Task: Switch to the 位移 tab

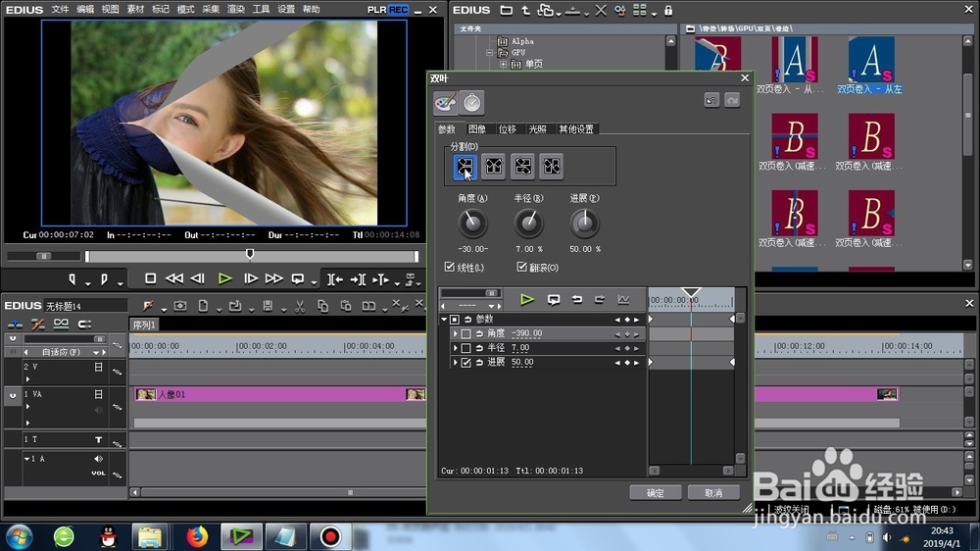Action: [x=508, y=128]
